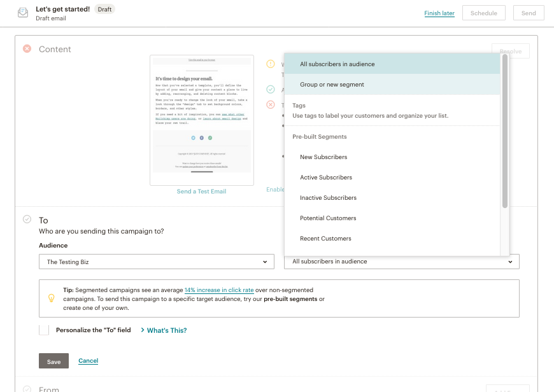
Task: Click the Tags section heading
Action: pyautogui.click(x=299, y=105)
